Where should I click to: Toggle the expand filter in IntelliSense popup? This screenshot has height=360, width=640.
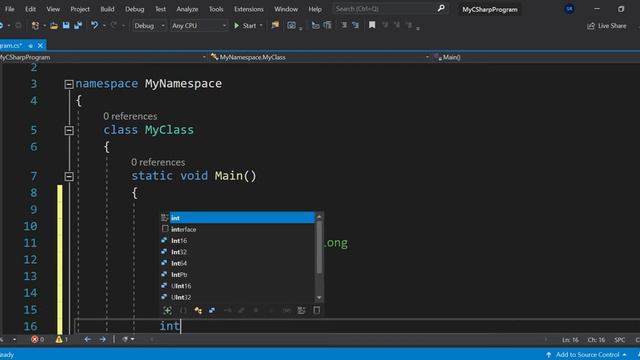168,311
